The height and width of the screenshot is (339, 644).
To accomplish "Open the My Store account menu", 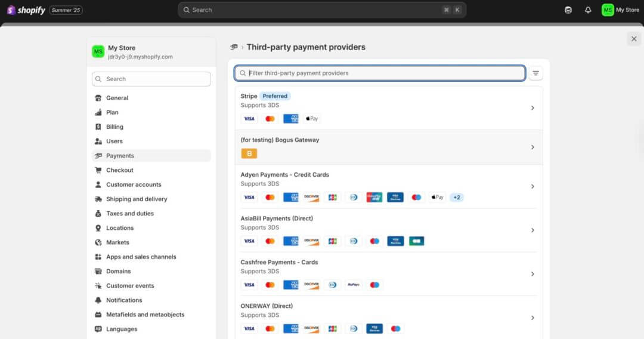I will 620,10.
